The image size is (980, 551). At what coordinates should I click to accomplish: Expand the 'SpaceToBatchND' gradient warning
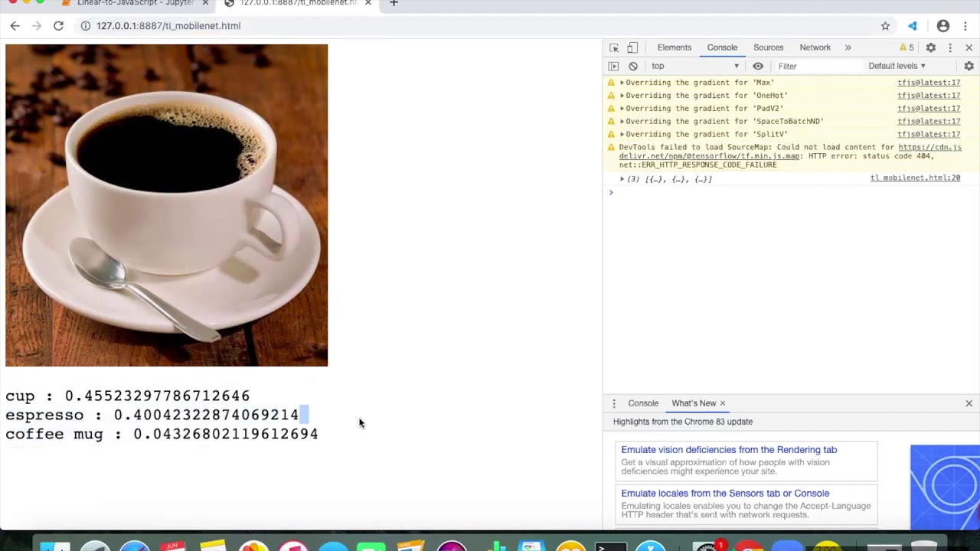coord(622,122)
